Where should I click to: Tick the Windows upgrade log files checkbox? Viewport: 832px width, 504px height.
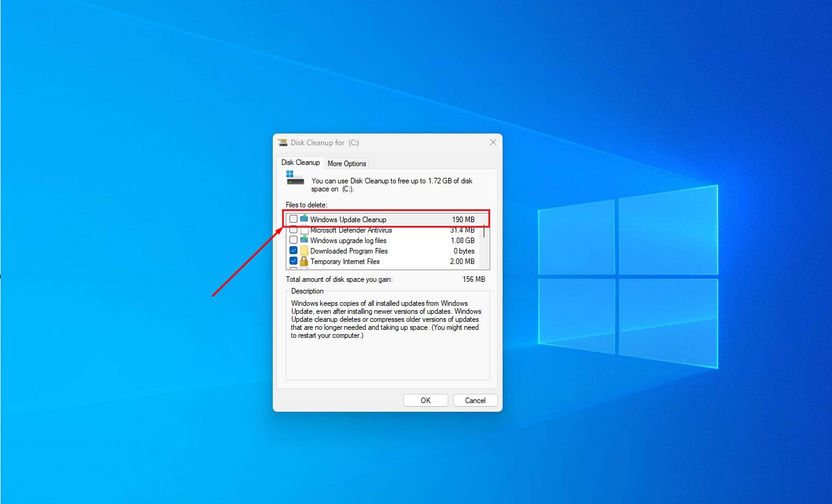click(x=293, y=240)
